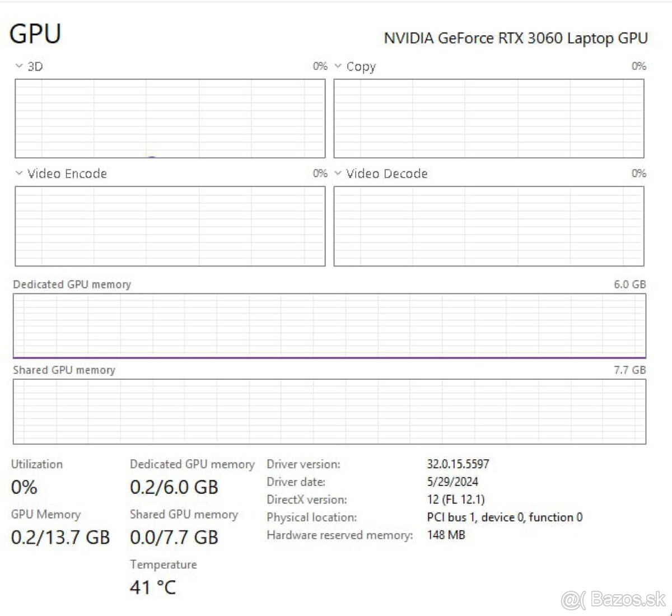This screenshot has width=672, height=616.
Task: Open the 3D engine selector dropdown
Action: 18,66
